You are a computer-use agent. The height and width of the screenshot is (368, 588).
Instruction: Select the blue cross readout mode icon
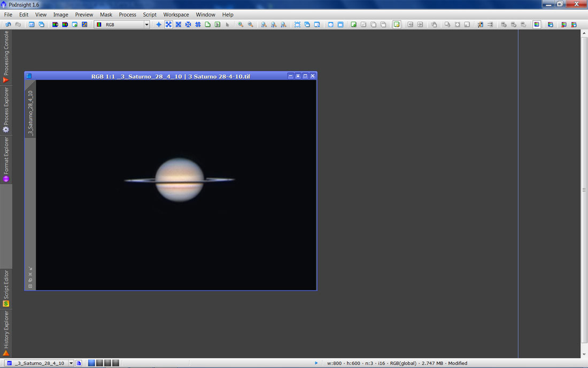point(159,25)
